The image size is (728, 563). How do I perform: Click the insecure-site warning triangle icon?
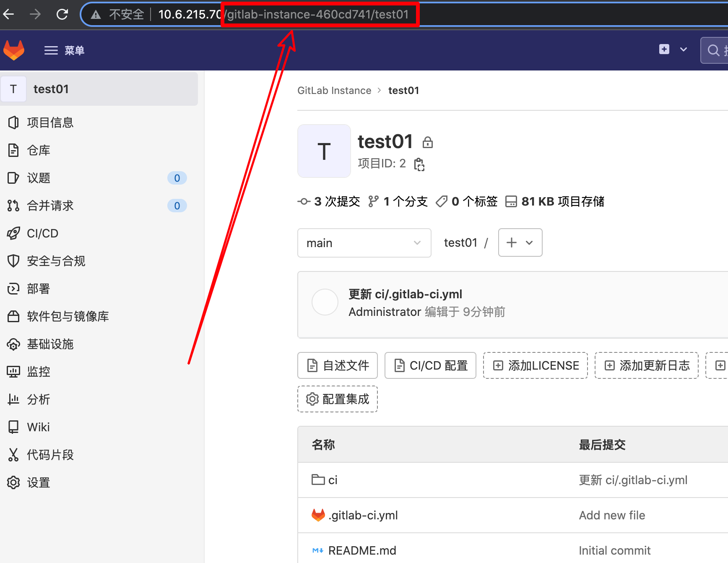[x=96, y=15]
